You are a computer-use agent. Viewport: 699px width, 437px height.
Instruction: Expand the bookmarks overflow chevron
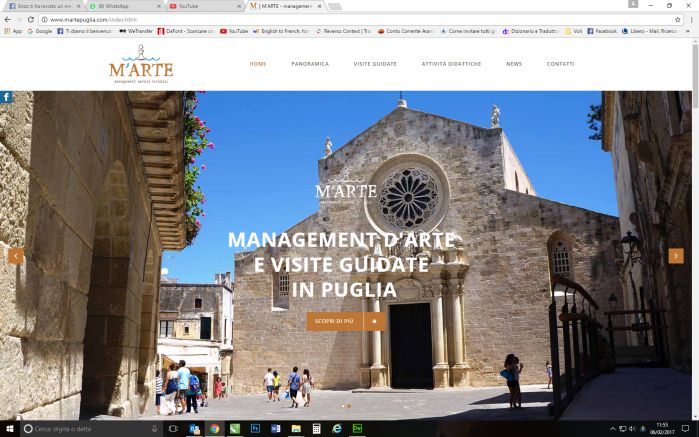(x=687, y=31)
